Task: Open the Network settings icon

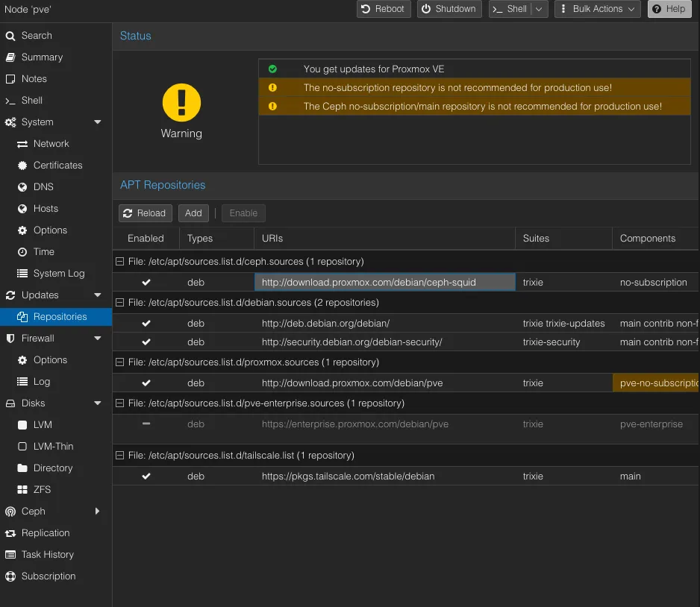Action: click(x=22, y=144)
